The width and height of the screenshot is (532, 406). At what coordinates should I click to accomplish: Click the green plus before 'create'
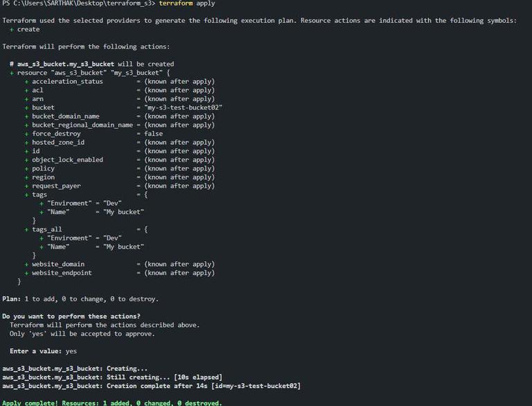(12, 30)
